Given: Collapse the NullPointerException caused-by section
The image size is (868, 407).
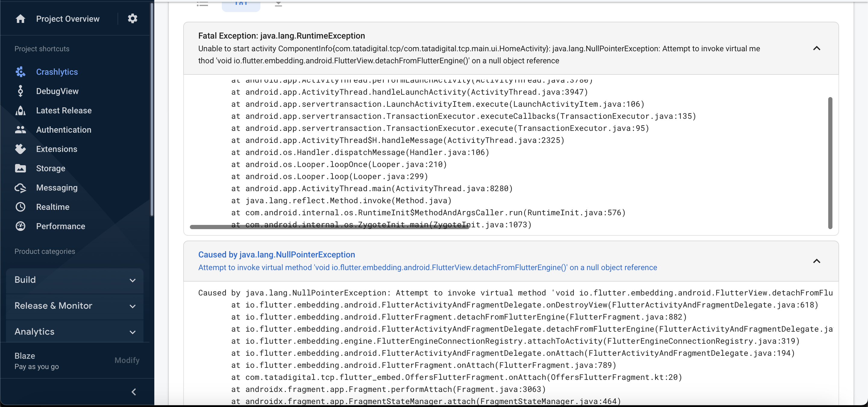Looking at the screenshot, I should [x=817, y=261].
